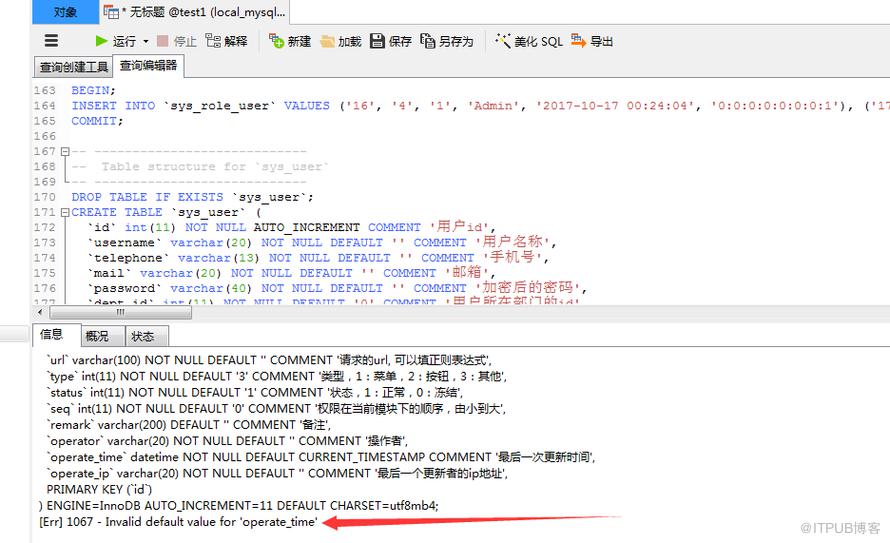890x543 pixels.
Task: Click the green Run arrow icon
Action: pyautogui.click(x=102, y=41)
